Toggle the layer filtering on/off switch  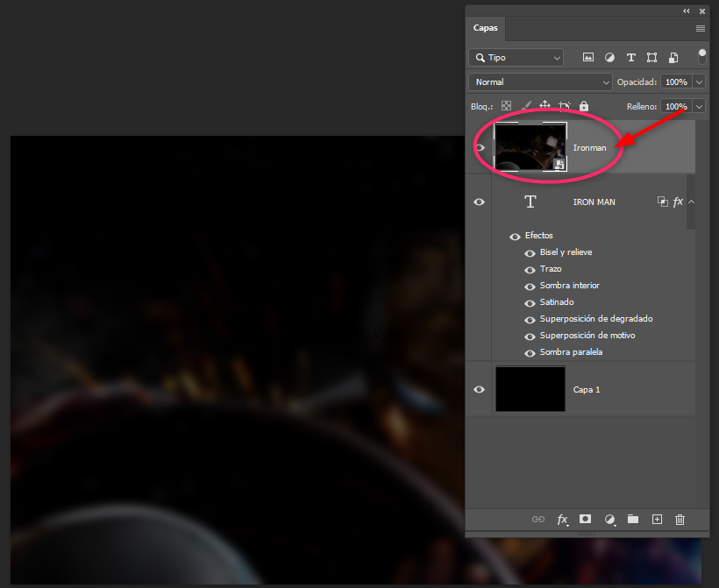click(702, 57)
